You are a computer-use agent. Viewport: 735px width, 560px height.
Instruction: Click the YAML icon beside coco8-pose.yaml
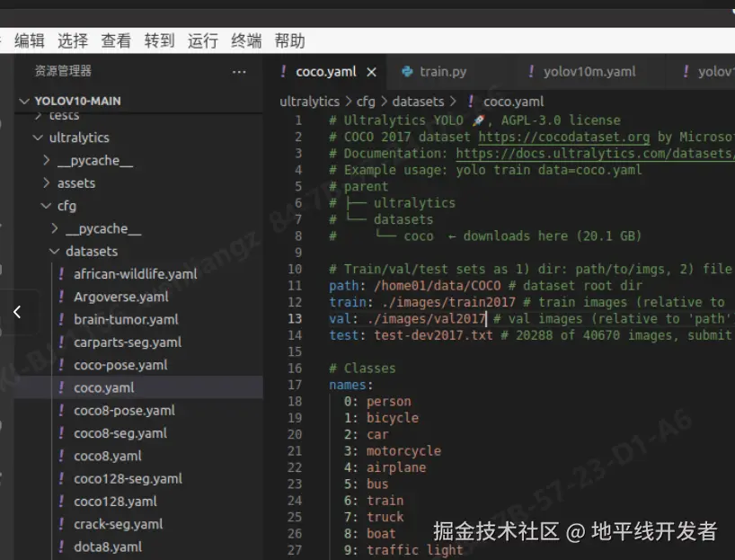click(x=61, y=411)
